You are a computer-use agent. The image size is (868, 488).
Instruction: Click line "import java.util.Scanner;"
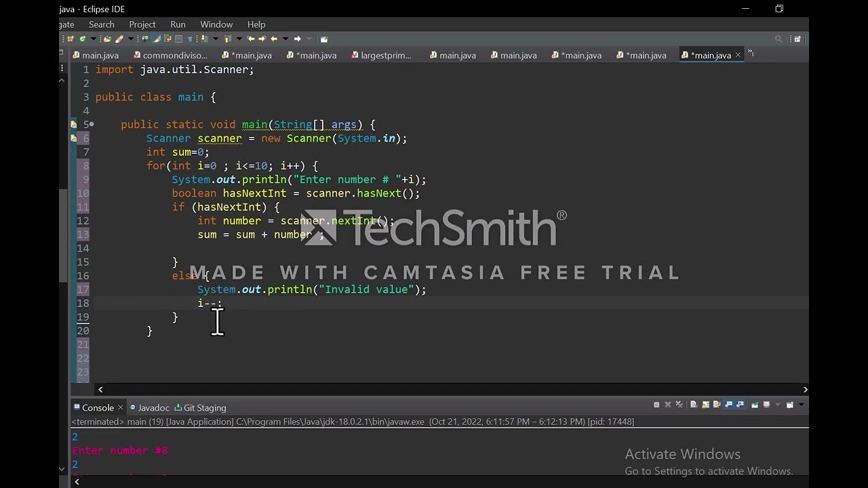(175, 70)
